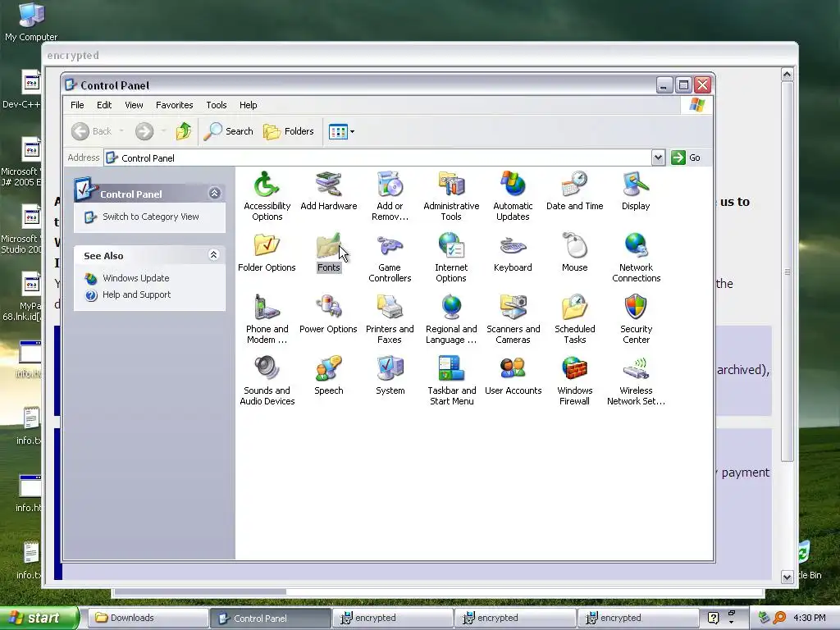
Task: Open Game Controllers icon
Action: pos(390,258)
